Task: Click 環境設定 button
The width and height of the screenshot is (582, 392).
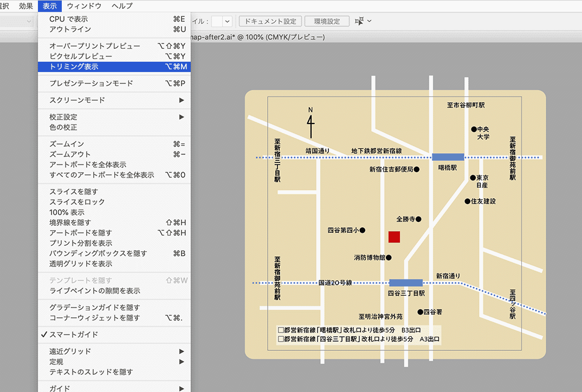Action: coord(327,22)
